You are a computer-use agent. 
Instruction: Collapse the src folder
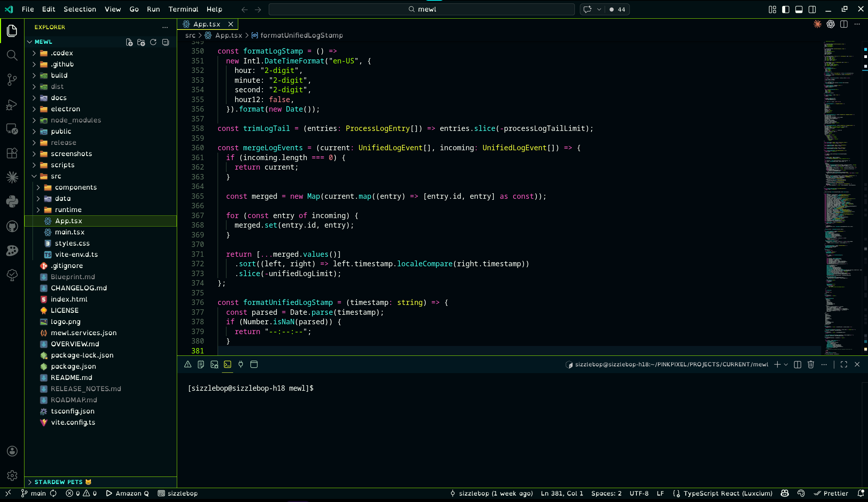coord(56,176)
